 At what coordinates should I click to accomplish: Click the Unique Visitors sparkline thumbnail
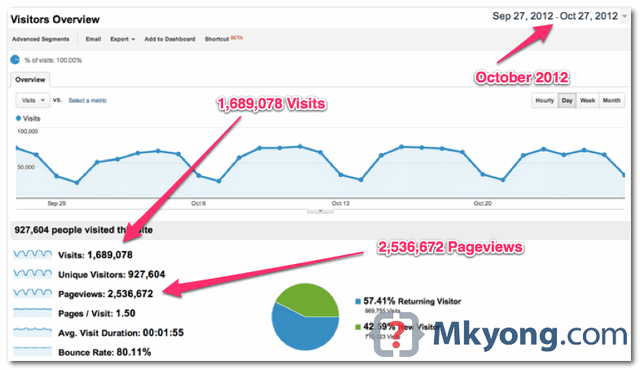coord(32,274)
